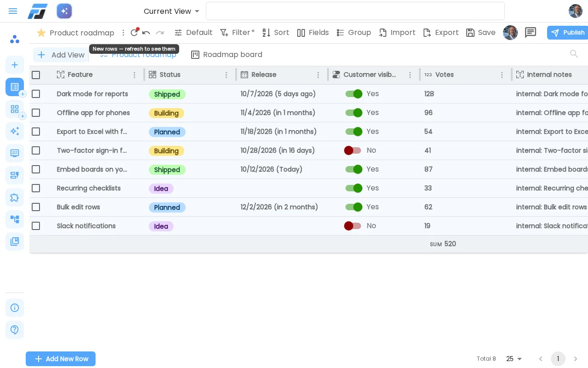
Task: Click the Shipped status badge for Dark mode
Action: (x=167, y=94)
